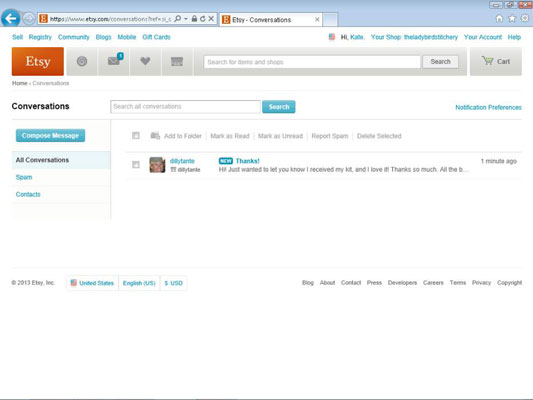Click Report Spam
Image resolution: width=533 pixels, height=400 pixels.
(x=330, y=136)
